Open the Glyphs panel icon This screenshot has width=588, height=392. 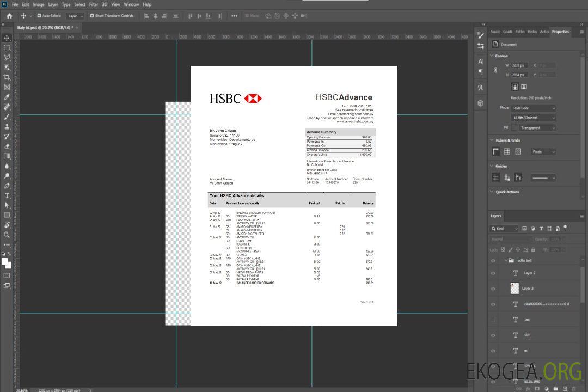481,88
